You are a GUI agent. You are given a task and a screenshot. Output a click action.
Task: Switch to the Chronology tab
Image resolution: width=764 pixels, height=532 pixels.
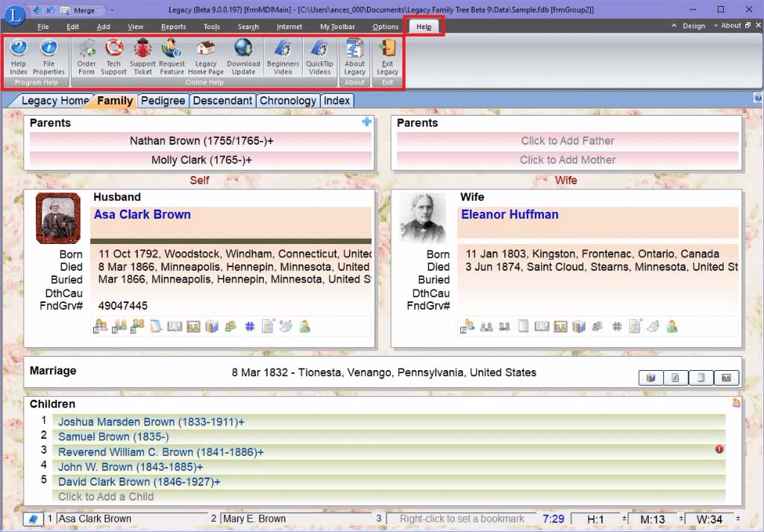coord(287,101)
